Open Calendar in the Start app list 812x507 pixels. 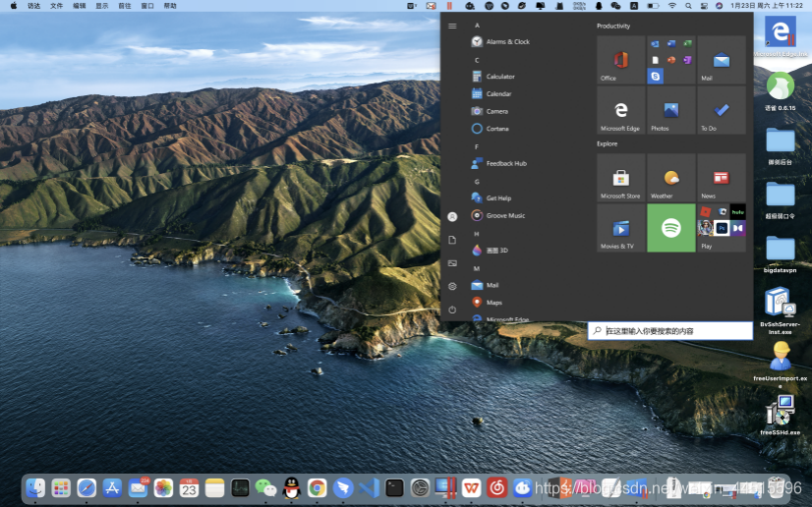click(x=492, y=94)
